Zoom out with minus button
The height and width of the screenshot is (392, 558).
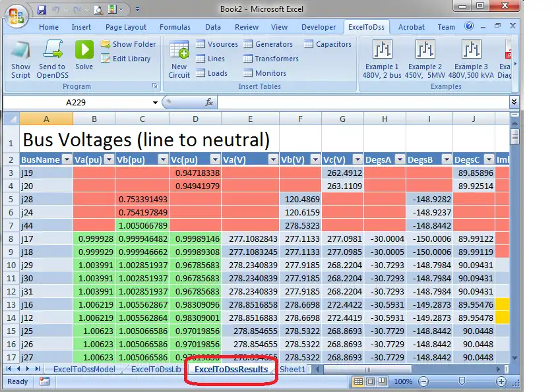(423, 381)
